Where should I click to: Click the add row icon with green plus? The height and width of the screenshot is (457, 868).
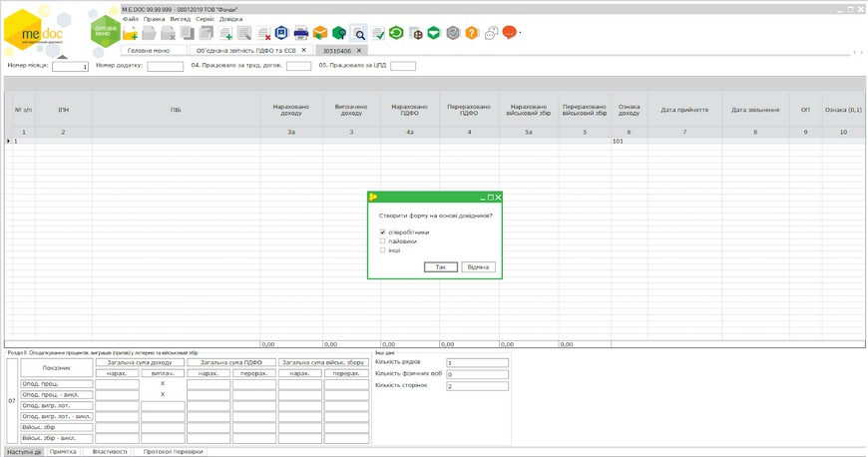tap(226, 34)
